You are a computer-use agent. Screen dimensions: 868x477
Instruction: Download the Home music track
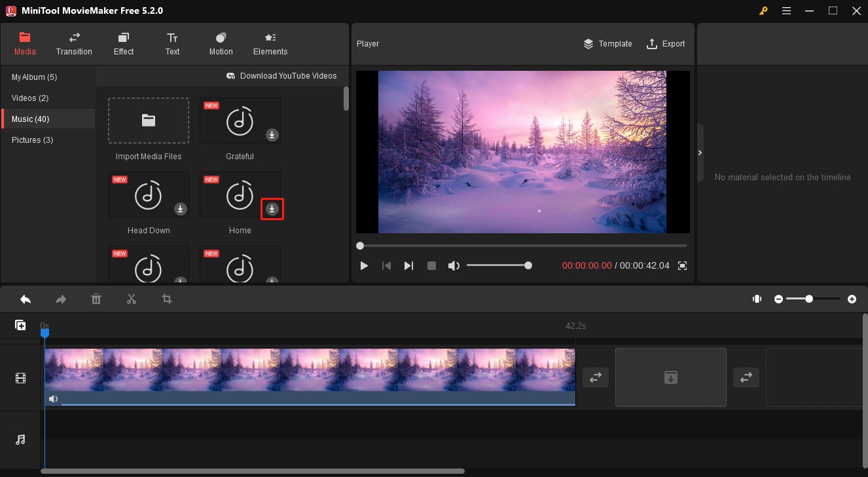click(x=272, y=209)
